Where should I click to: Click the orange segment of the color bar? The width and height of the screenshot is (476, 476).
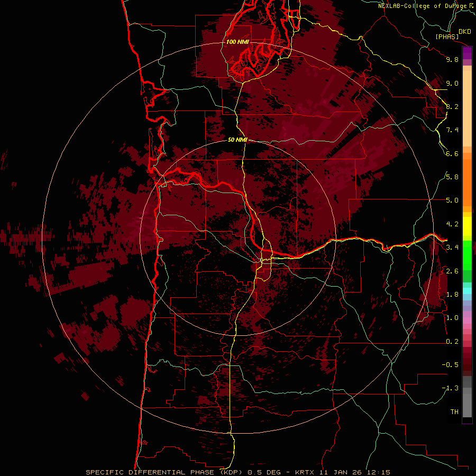tap(467, 183)
